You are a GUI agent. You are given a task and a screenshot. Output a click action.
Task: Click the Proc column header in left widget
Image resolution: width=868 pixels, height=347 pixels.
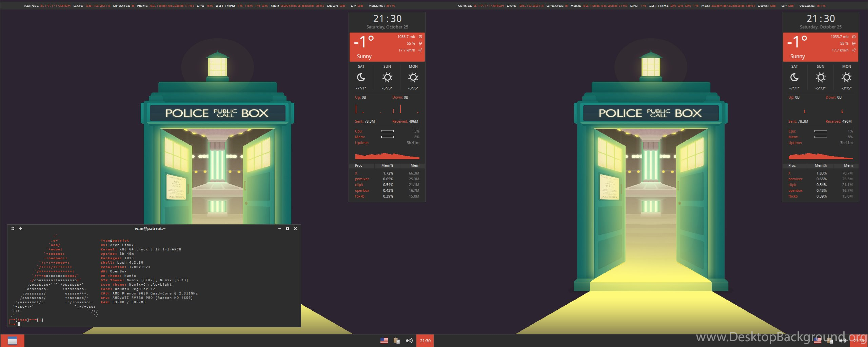(358, 165)
